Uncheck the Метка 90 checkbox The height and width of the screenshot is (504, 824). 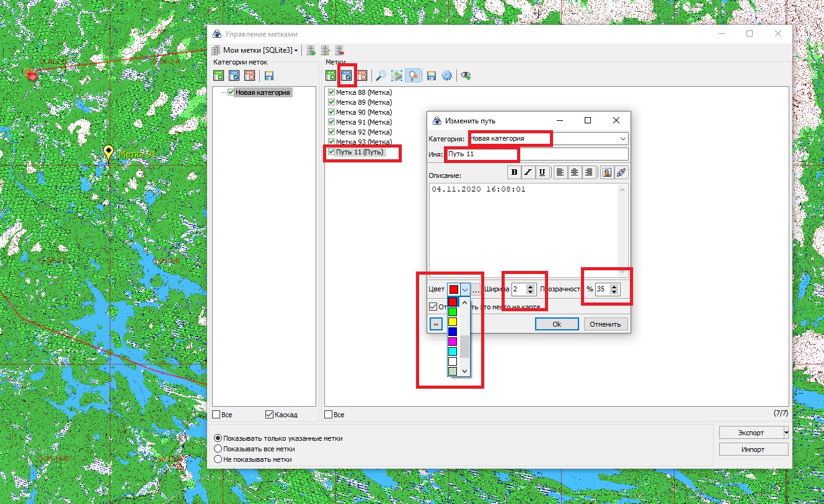tap(331, 112)
